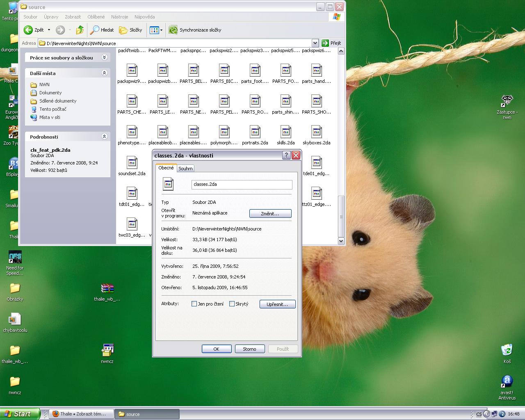Click the Synchronizace složky icon
This screenshot has width=525, height=420.
click(173, 30)
